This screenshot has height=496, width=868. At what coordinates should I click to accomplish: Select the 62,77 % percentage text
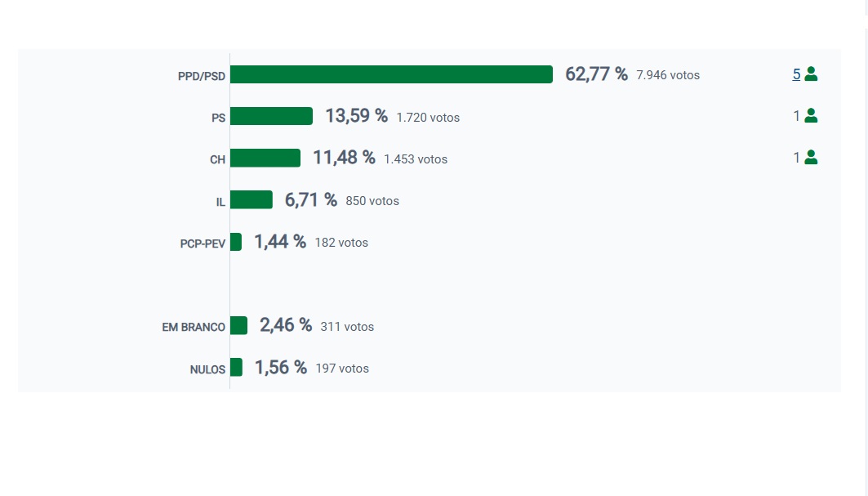[596, 74]
